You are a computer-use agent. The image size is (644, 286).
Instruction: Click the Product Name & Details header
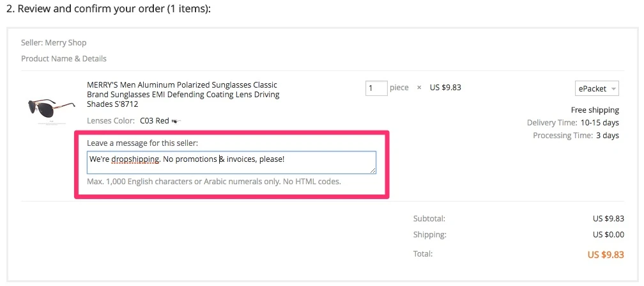64,59
